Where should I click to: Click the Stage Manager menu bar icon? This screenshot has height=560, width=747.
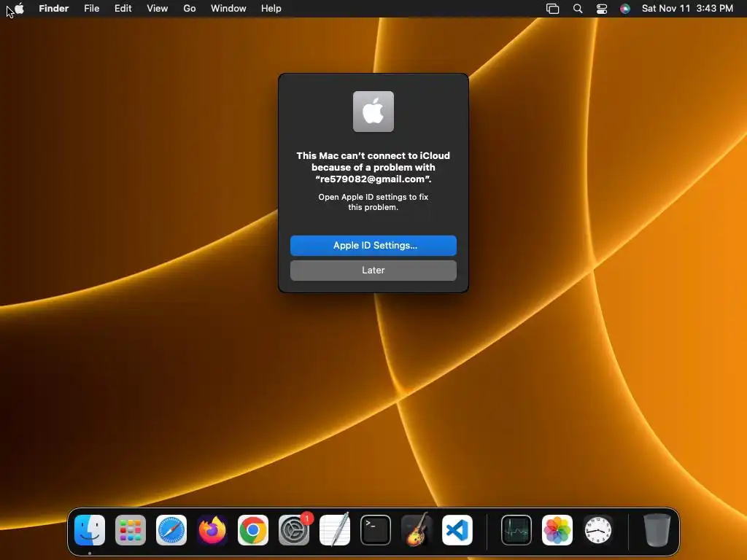553,9
